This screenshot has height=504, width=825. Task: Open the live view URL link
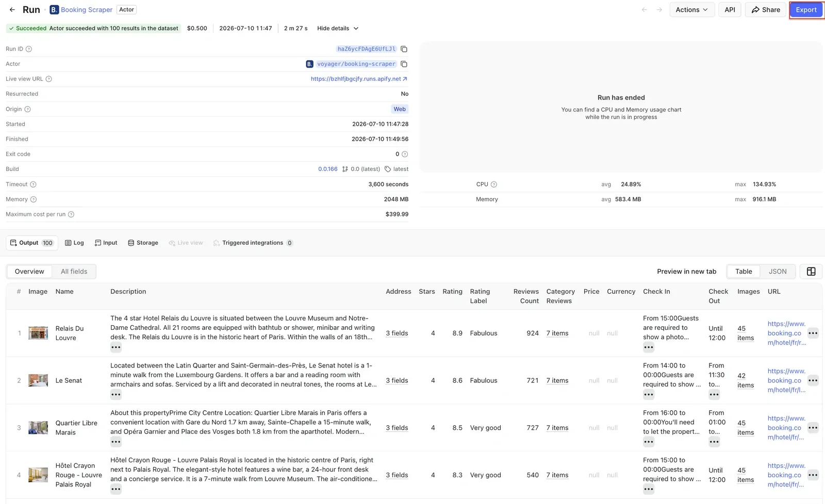tap(359, 79)
